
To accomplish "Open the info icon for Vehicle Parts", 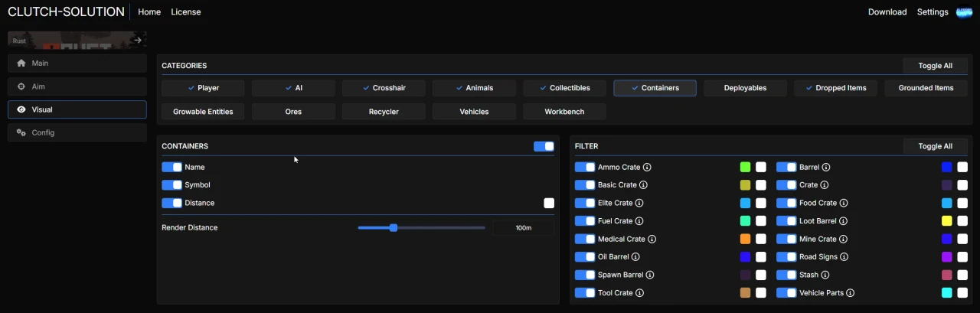I will pyautogui.click(x=850, y=293).
